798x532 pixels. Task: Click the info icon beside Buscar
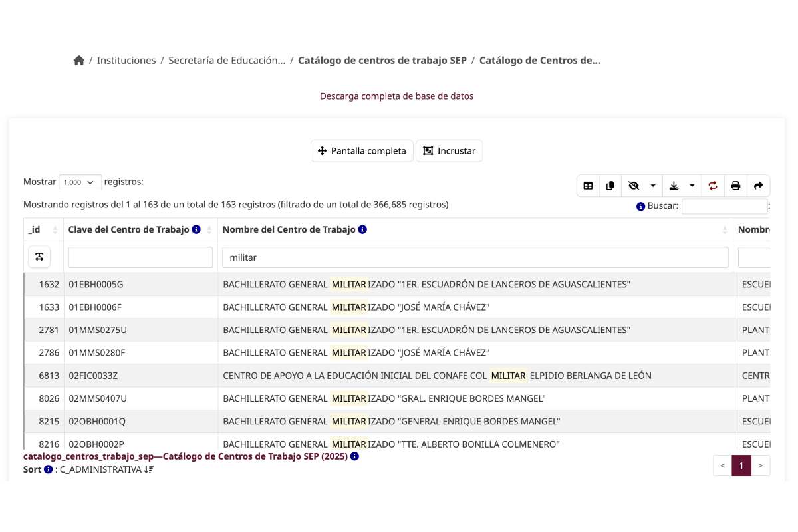pyautogui.click(x=640, y=207)
